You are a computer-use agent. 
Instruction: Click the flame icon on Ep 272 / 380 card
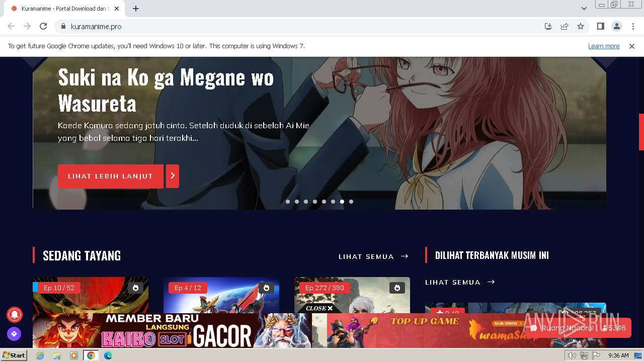[397, 288]
